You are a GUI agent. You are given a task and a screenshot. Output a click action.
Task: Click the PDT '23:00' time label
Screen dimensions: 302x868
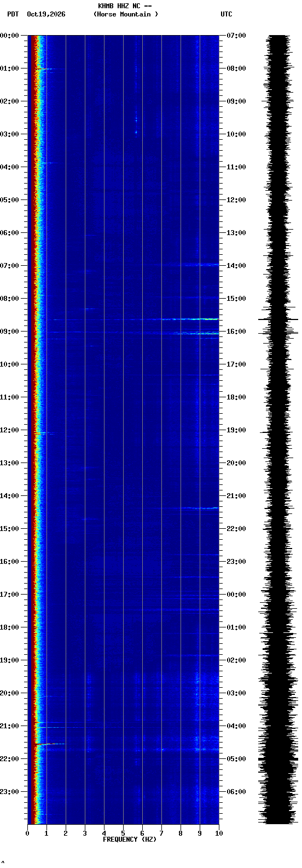[x=9, y=792]
